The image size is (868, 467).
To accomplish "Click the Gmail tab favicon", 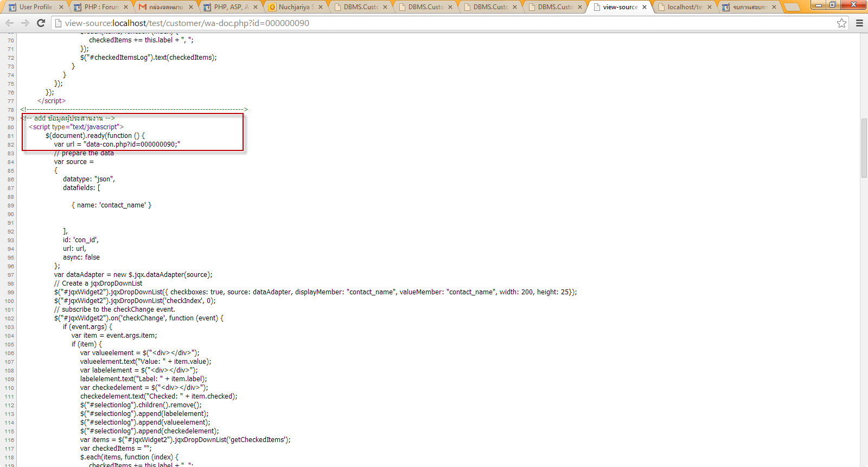I will 143,7.
